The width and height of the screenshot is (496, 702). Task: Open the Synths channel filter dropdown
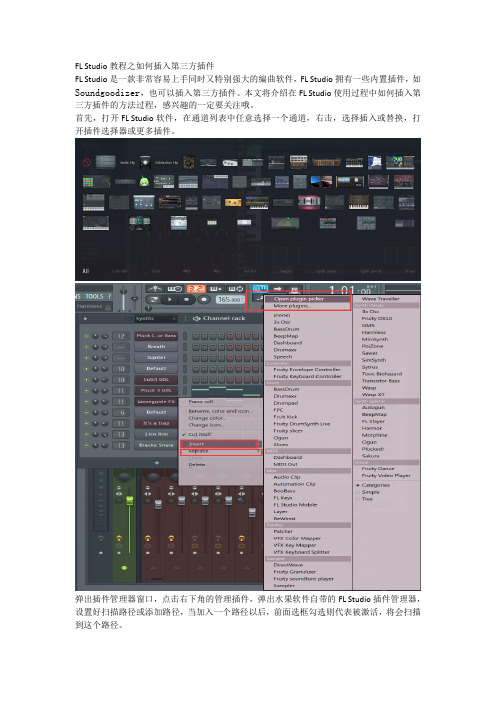(x=155, y=319)
